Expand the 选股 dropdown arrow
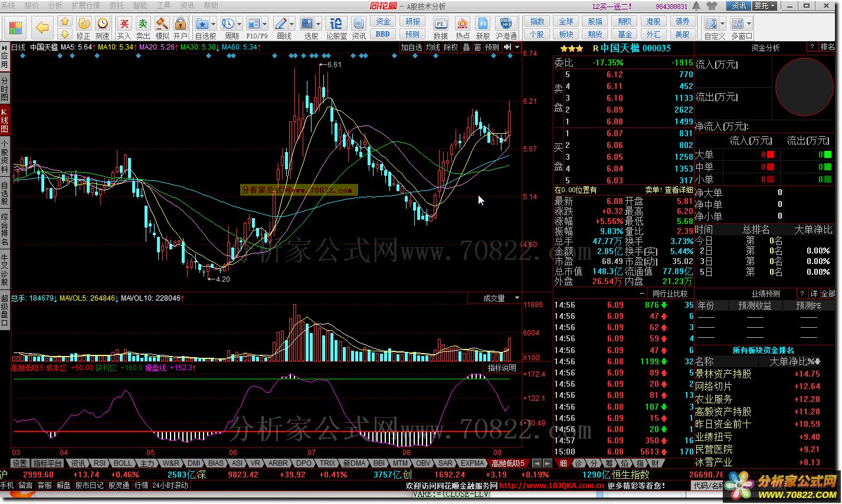This screenshot has height=504, width=842. pyautogui.click(x=319, y=24)
